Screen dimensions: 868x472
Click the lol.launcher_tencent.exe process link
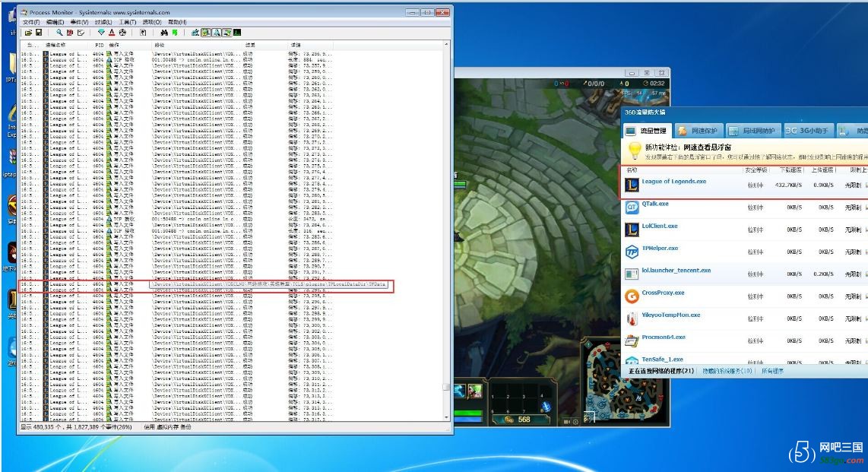[676, 270]
